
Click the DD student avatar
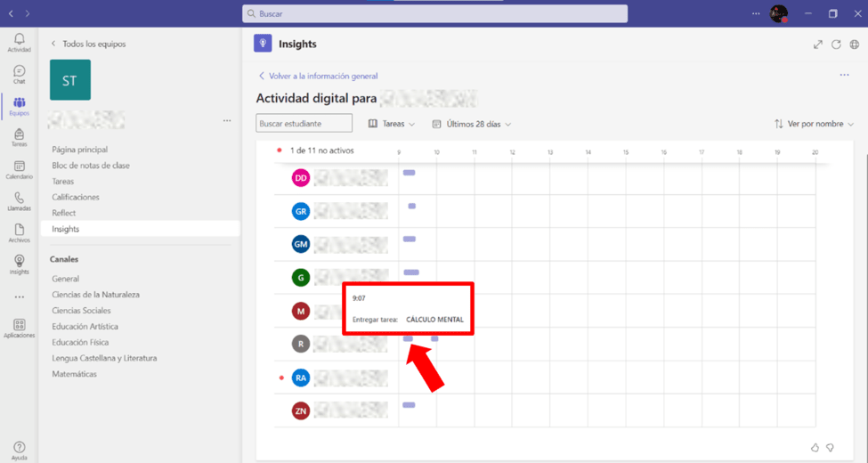301,178
